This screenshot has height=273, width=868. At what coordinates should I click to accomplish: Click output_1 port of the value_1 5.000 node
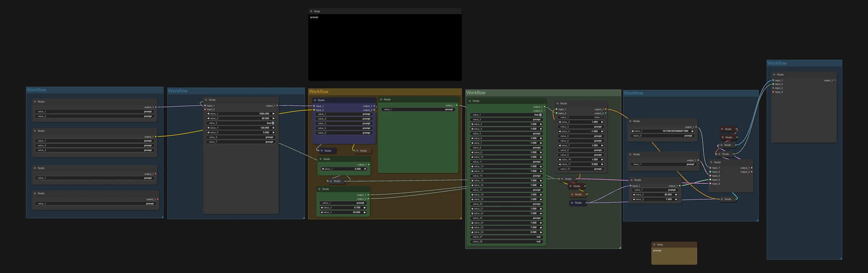(369, 164)
